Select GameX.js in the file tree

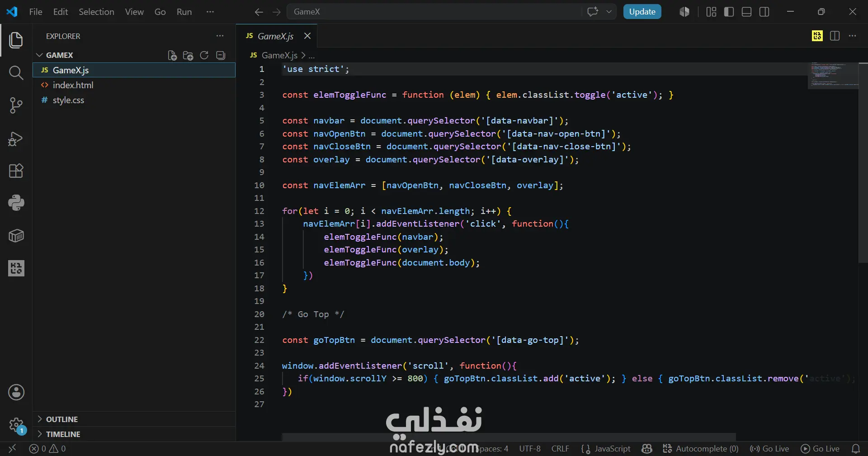[x=134, y=70]
